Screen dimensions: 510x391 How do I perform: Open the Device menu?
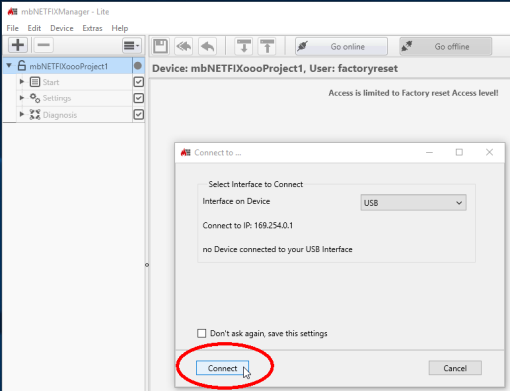tap(62, 28)
